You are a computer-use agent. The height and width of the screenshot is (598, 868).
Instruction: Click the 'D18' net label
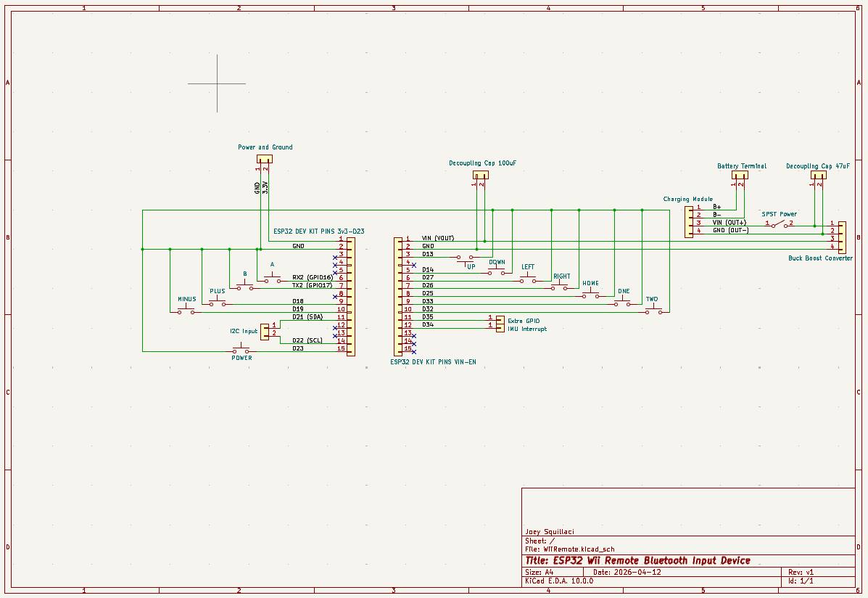(x=298, y=301)
